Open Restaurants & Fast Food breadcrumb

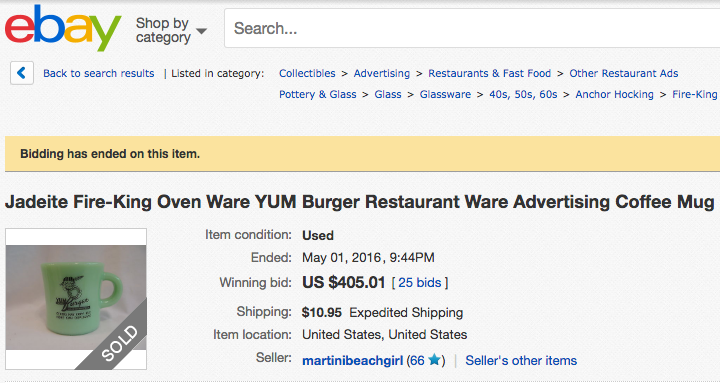click(x=489, y=73)
